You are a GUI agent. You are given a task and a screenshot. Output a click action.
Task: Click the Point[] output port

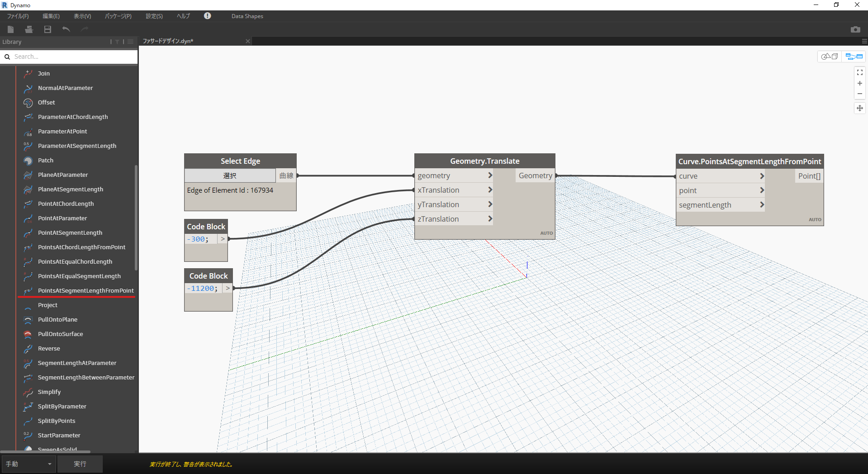pyautogui.click(x=809, y=176)
